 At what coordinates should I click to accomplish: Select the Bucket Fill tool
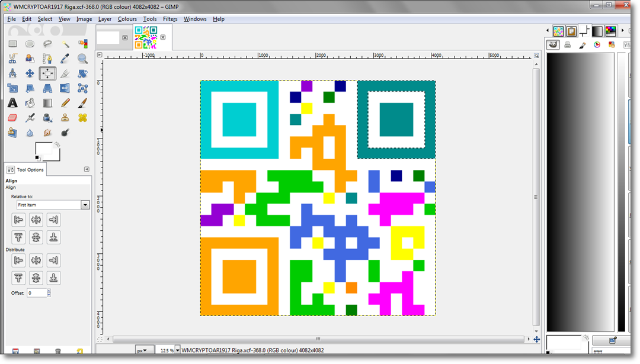pos(30,103)
